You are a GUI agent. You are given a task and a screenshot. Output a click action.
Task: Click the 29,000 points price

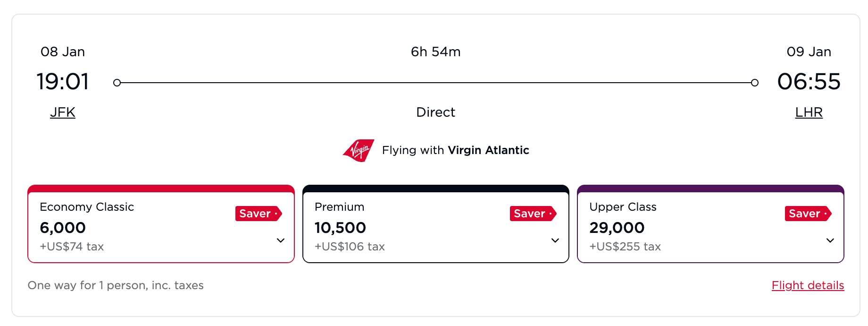[x=617, y=227]
